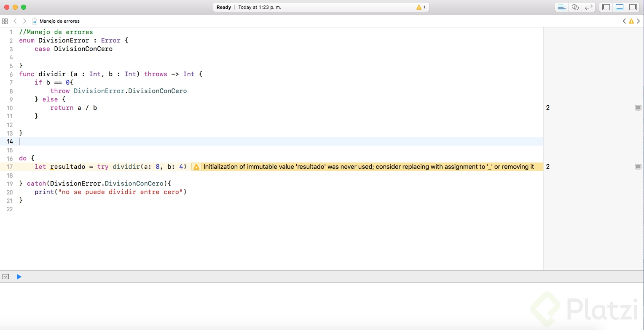Show the Standard editor
This screenshot has height=330, width=644.
[x=561, y=7]
